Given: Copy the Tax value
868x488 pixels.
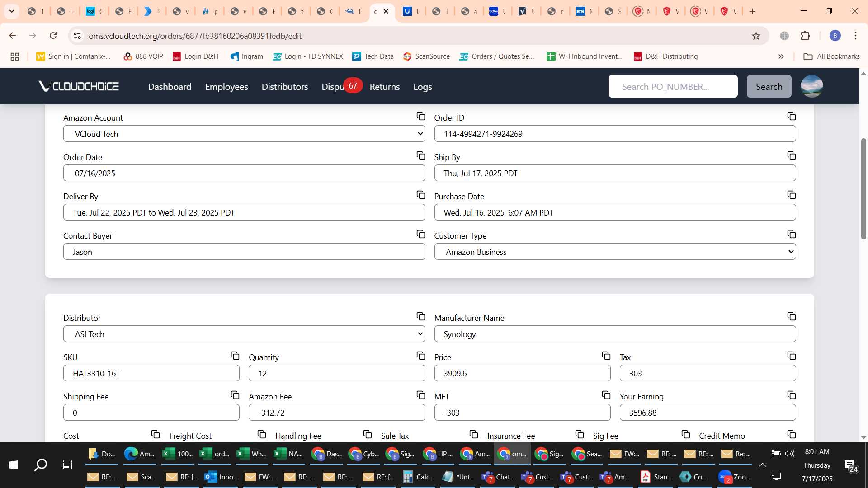Looking at the screenshot, I should click(x=791, y=356).
